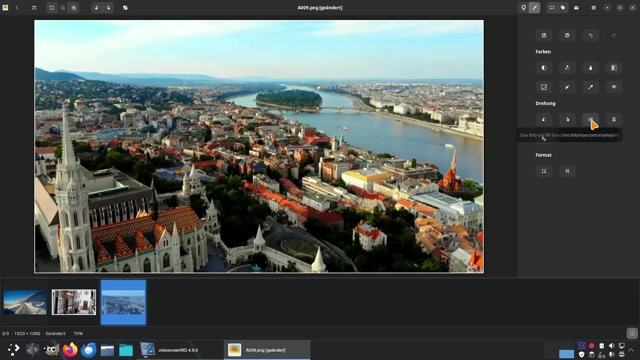
Task: Click the checkered icon in header toolbar
Action: (125, 8)
